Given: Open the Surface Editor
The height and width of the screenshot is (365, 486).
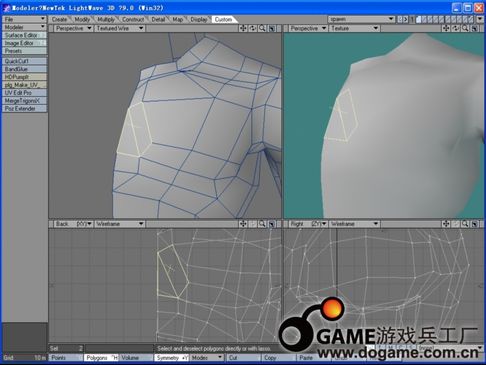Looking at the screenshot, I should click(x=24, y=35).
